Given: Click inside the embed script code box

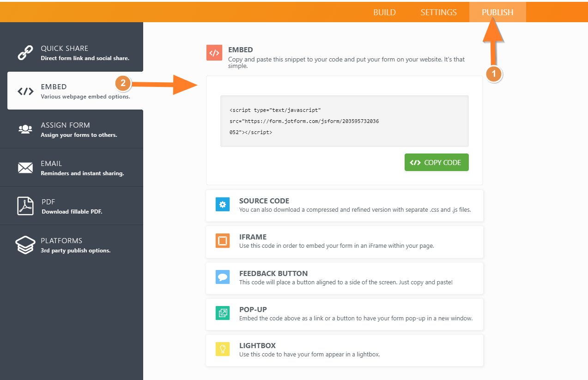Looking at the screenshot, I should click(x=344, y=121).
